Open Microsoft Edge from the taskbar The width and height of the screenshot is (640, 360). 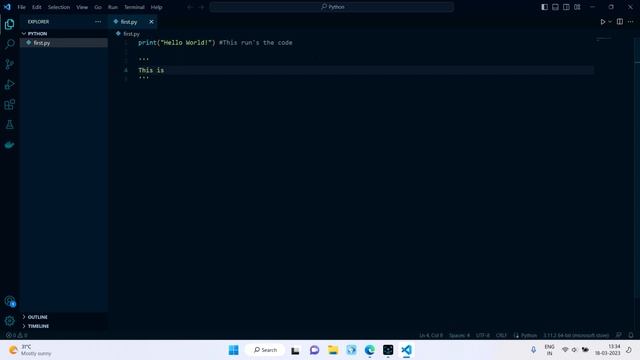370,350
